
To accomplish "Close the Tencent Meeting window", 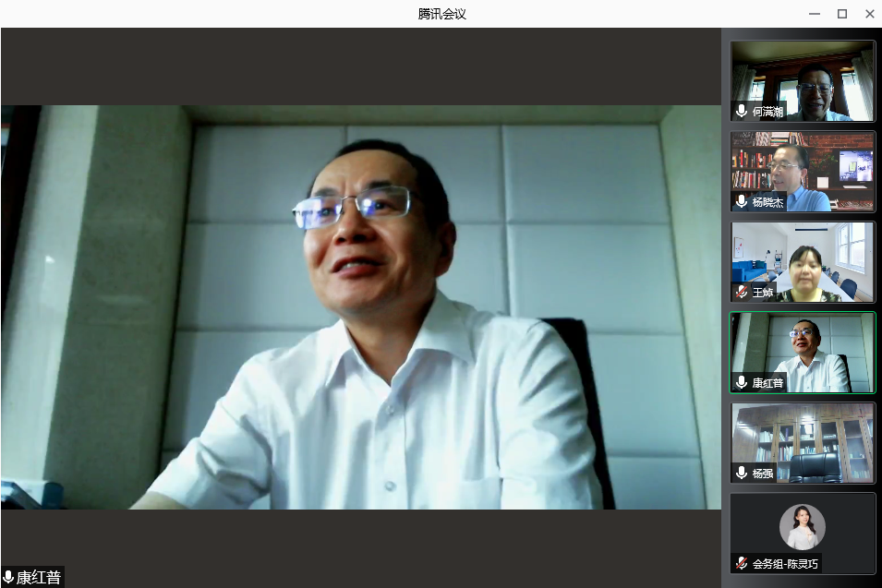I will tap(869, 14).
